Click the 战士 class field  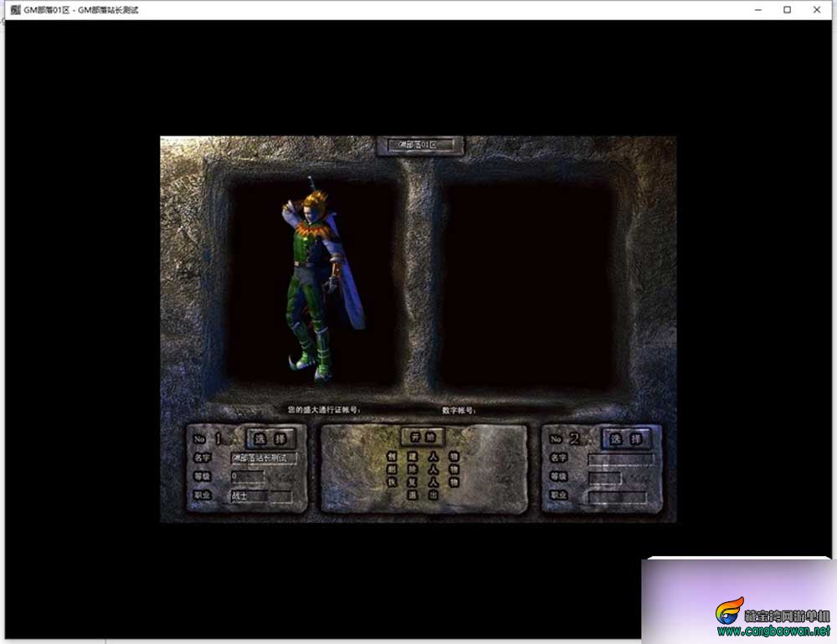(x=261, y=496)
